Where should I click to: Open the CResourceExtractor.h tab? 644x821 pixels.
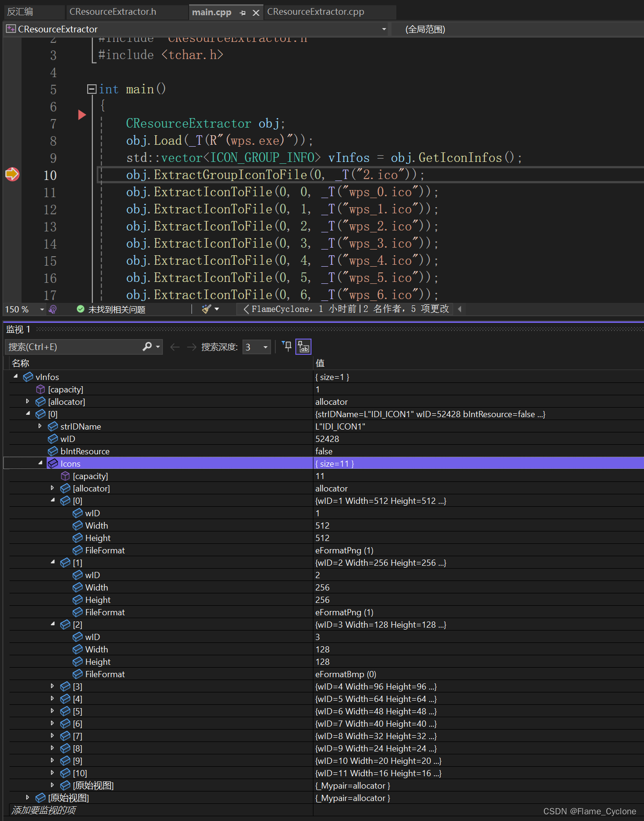click(x=113, y=12)
